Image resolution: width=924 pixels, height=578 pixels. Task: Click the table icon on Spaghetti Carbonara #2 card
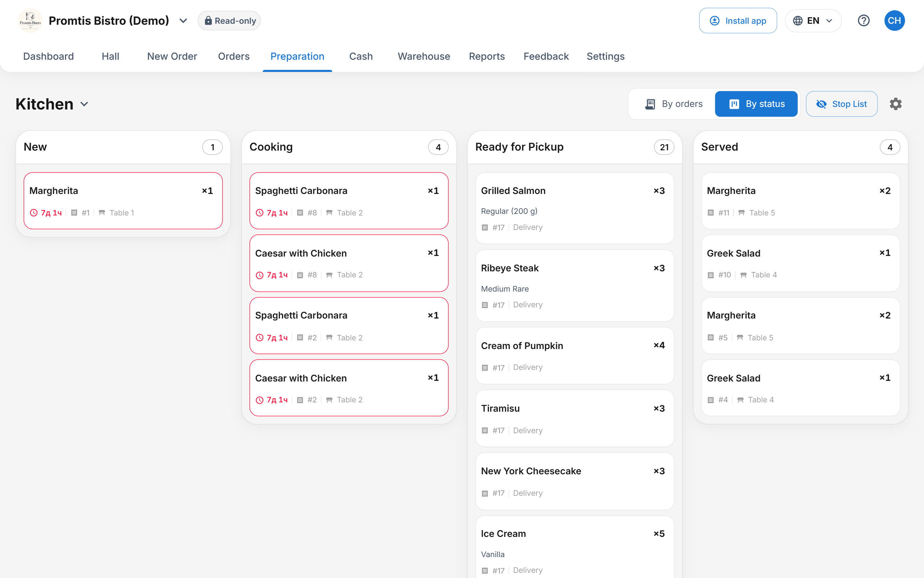click(x=329, y=337)
